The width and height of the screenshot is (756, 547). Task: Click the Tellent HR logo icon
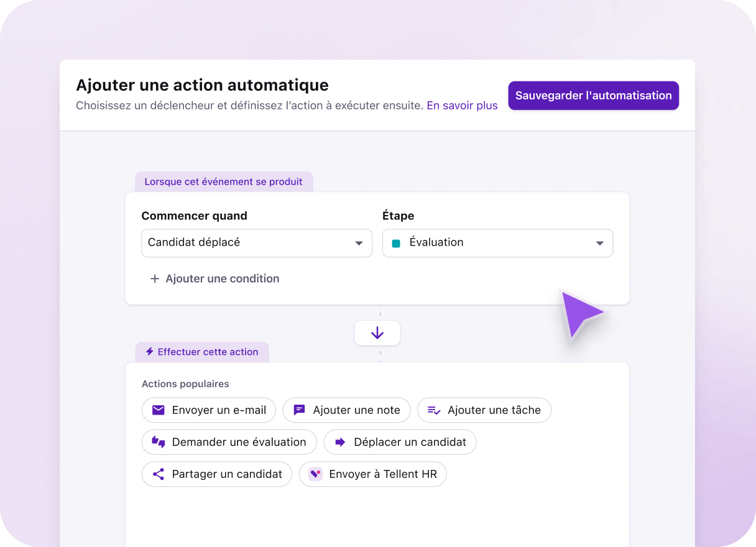[315, 474]
